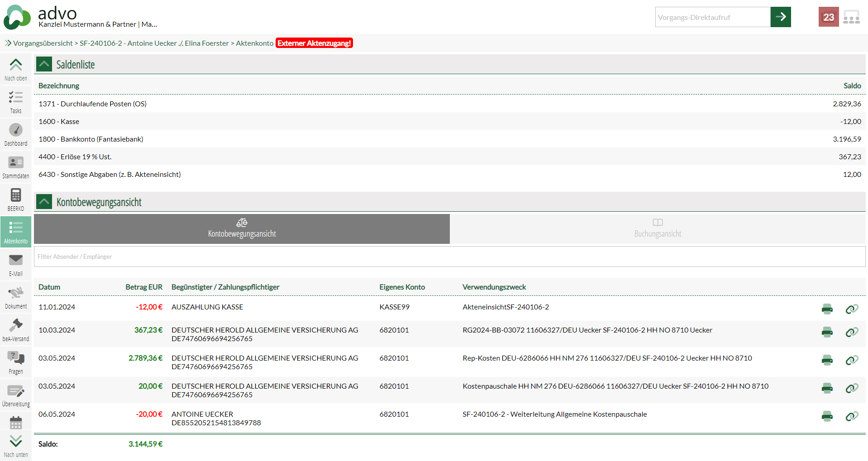Collapse the Saldenliste section
Screen dimensions: 868x461
(x=44, y=64)
